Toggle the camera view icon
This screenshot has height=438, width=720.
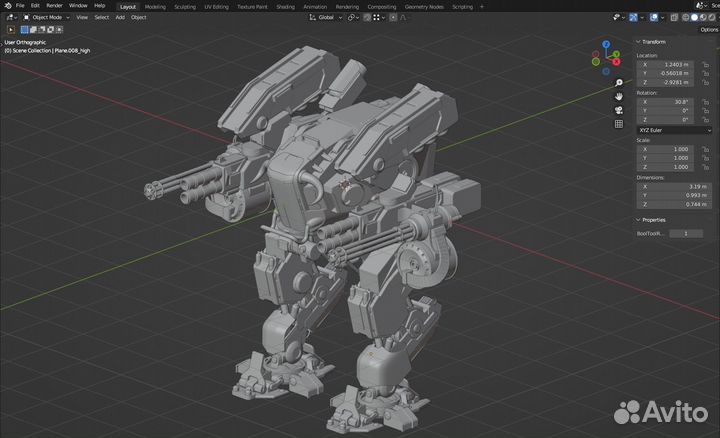click(619, 110)
